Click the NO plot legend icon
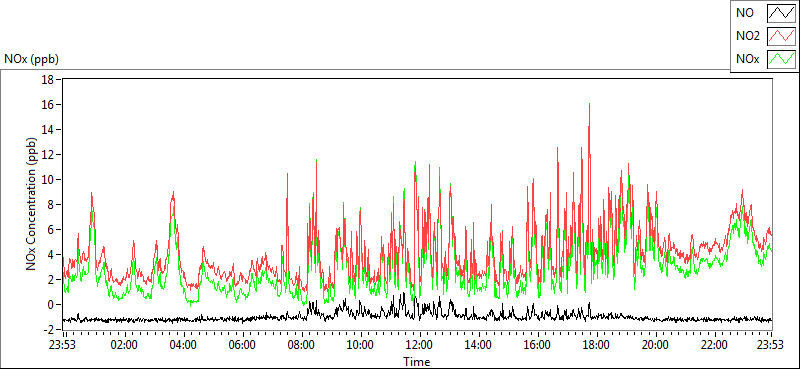Viewport: 800px width, 369px height. click(782, 13)
